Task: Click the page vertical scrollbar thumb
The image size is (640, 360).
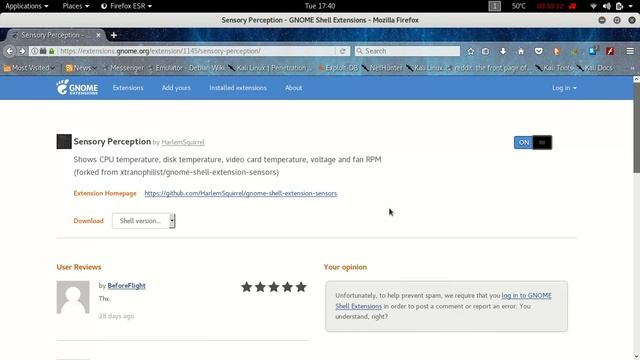Action: (636, 129)
